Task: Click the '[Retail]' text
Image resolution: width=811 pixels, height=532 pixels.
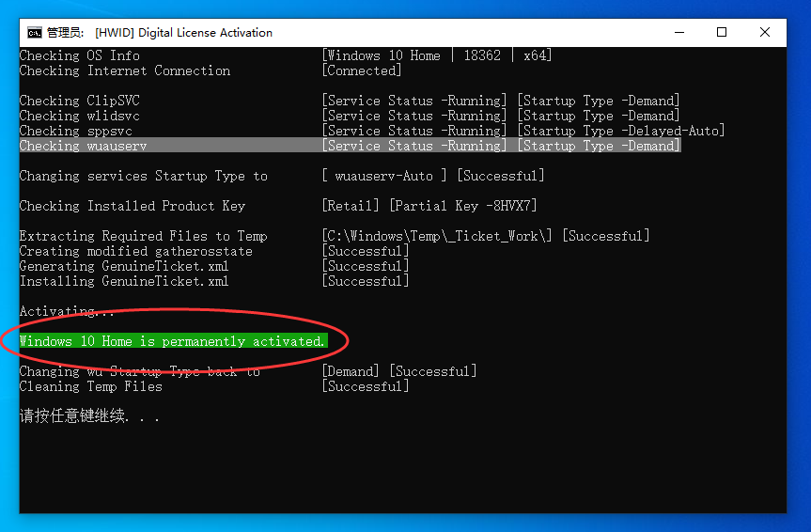Action: (351, 206)
